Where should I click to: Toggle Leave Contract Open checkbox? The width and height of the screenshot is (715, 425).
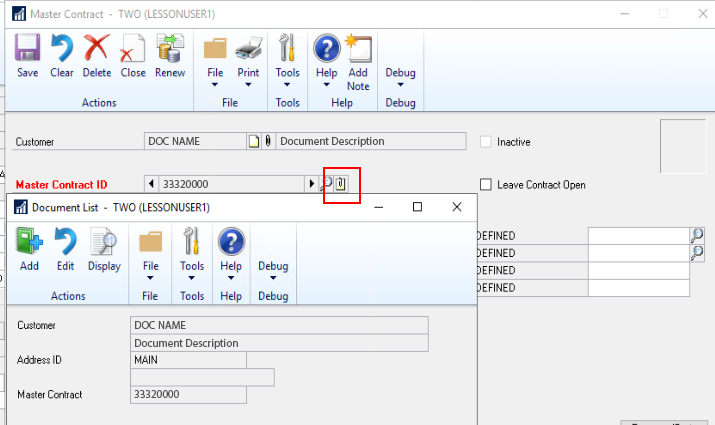487,185
